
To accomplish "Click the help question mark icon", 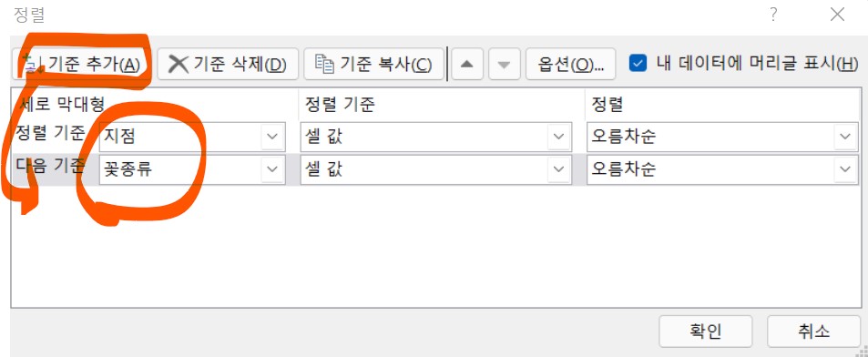I will (774, 15).
